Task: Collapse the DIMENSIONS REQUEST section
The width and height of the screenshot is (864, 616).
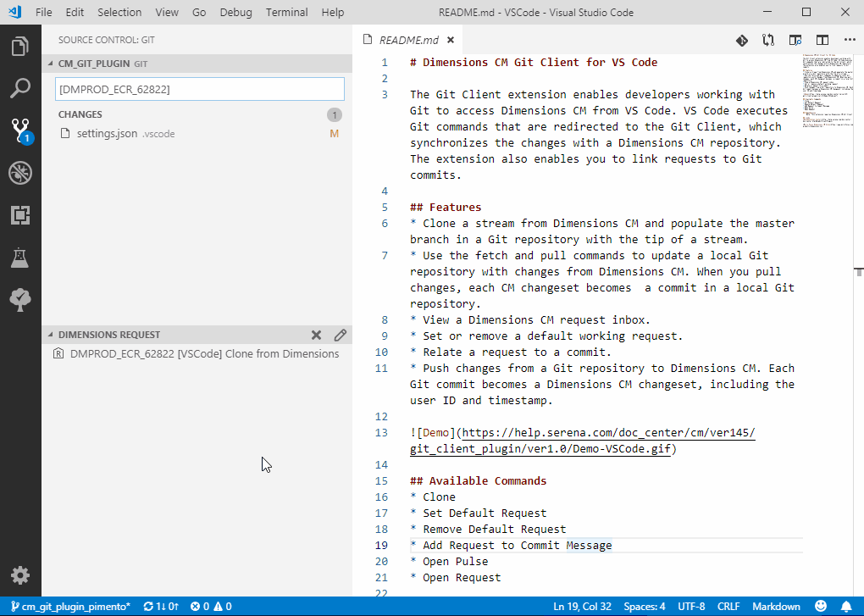Action: coord(51,335)
